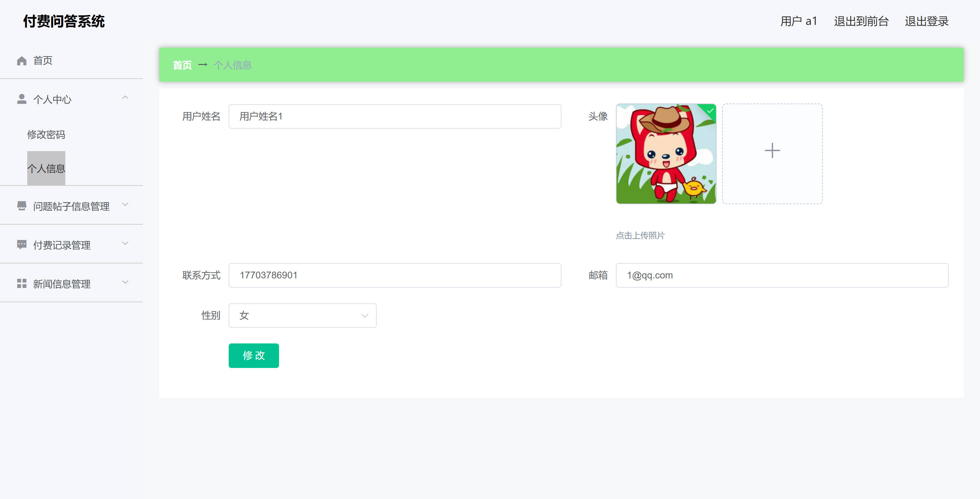Expand 新闻信息管理 submenu arrow

click(125, 283)
